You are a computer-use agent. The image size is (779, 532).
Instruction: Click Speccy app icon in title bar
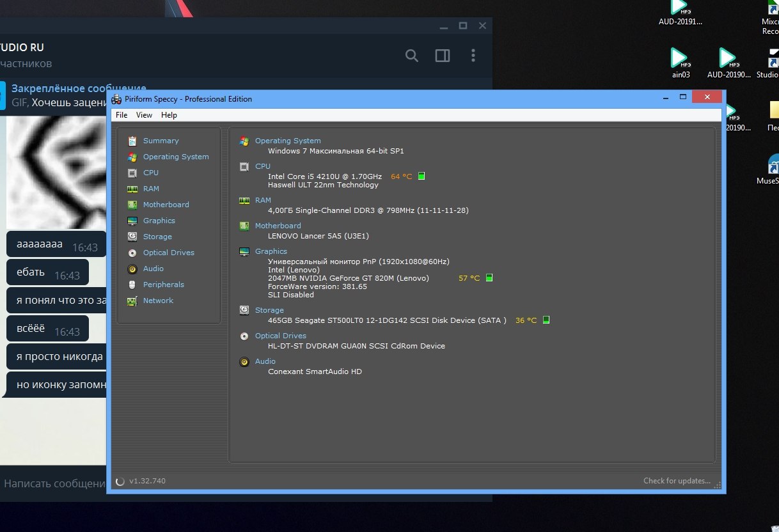click(116, 98)
